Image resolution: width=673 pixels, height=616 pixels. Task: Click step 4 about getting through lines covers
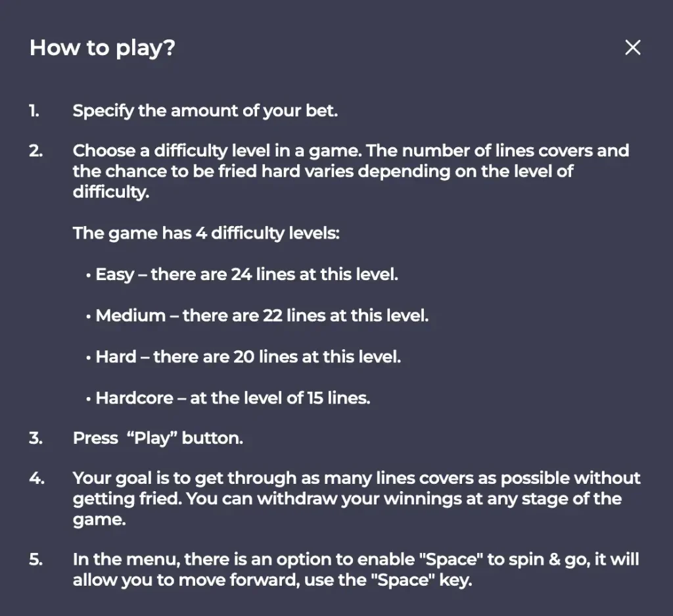(x=356, y=499)
